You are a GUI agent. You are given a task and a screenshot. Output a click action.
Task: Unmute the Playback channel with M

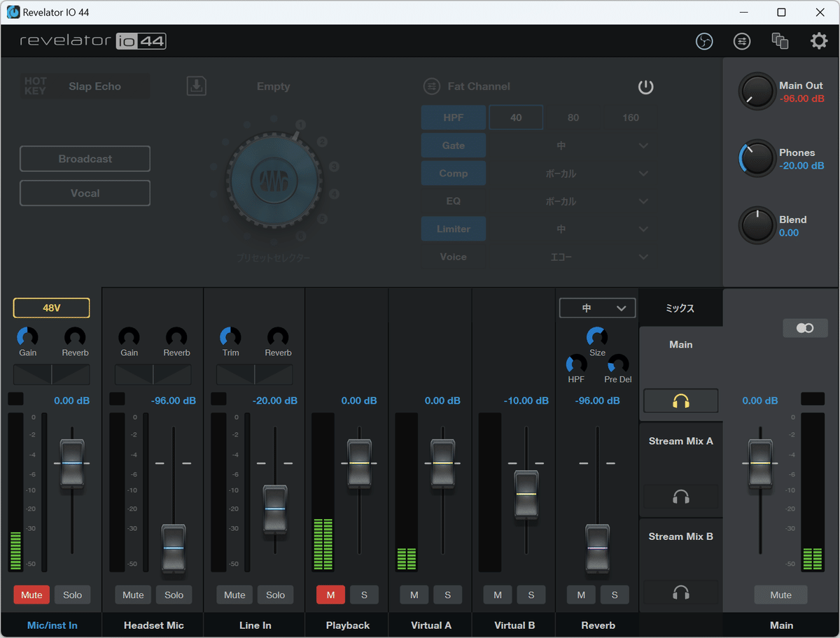(331, 595)
